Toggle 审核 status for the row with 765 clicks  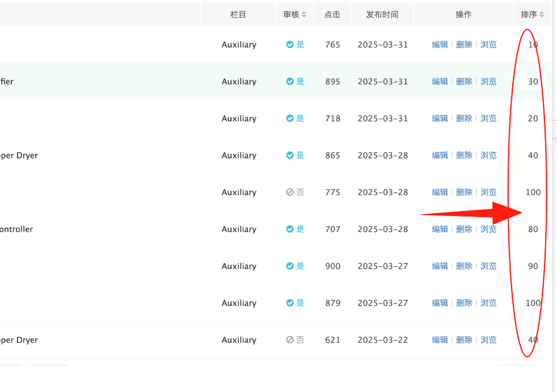(295, 44)
